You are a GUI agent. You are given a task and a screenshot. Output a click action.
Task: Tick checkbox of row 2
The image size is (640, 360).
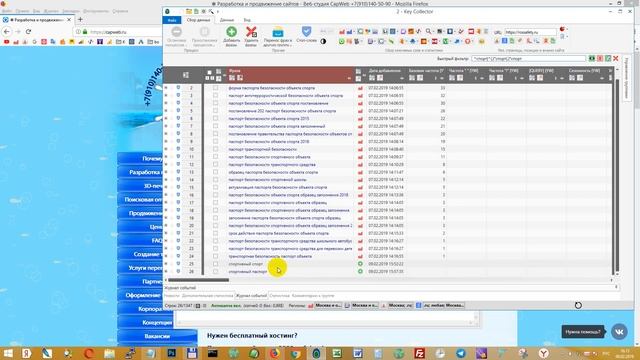(215, 88)
